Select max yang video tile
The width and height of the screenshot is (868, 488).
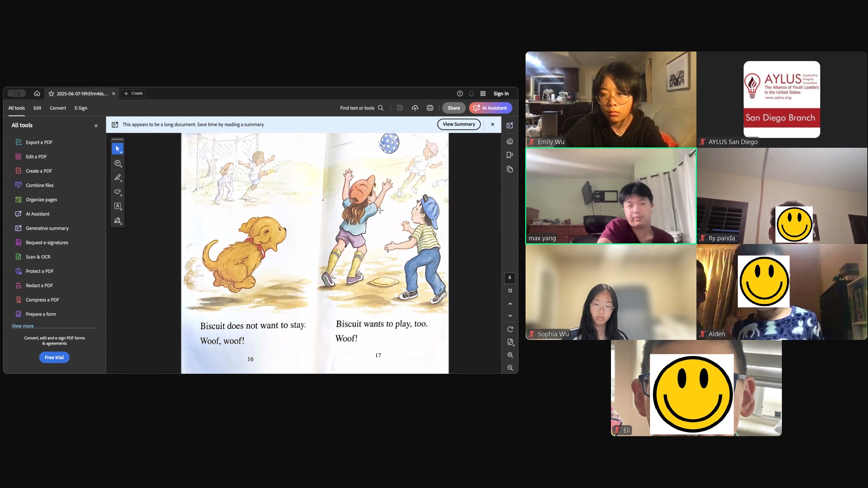pos(611,196)
